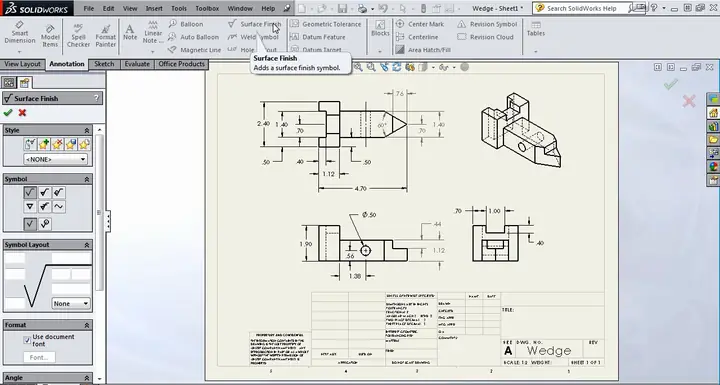Insert a Magnetic Line
Image resolution: width=720 pixels, height=385 pixels.
coord(194,50)
